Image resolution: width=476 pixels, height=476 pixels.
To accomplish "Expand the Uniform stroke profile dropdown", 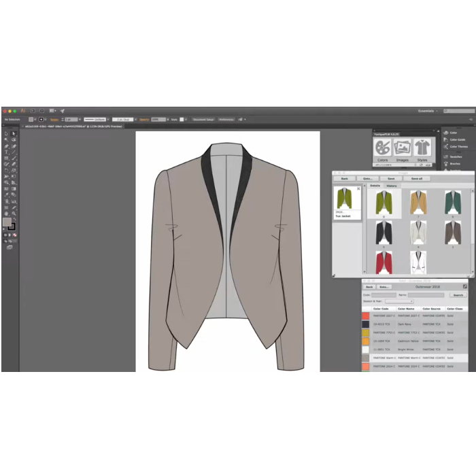I will (x=95, y=119).
